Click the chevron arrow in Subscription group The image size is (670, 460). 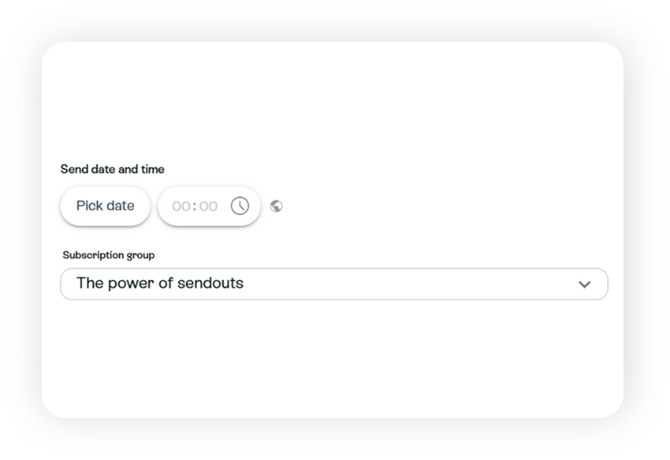(x=585, y=284)
